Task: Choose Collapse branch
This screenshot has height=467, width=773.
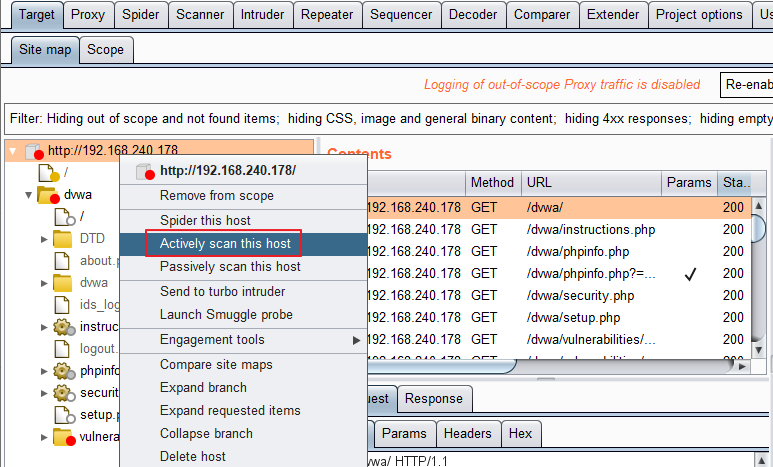Action: [x=244, y=433]
